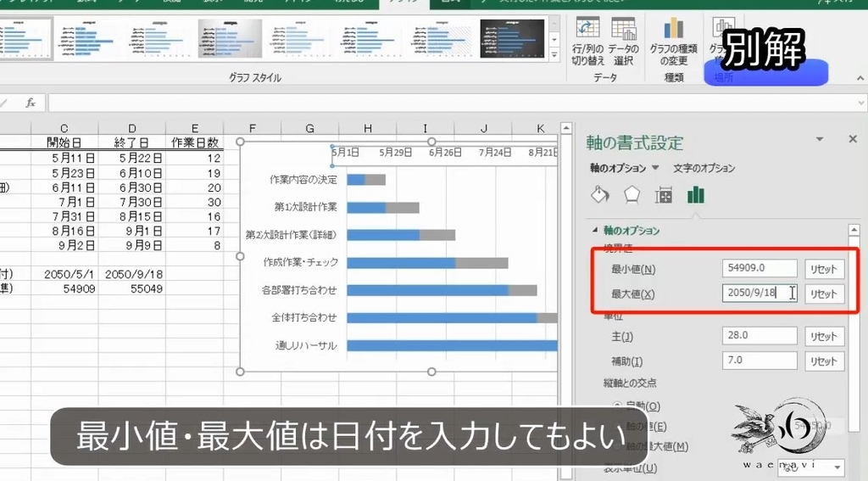
Task: Select gray bar of 作成作業・チェック
Action: point(481,263)
